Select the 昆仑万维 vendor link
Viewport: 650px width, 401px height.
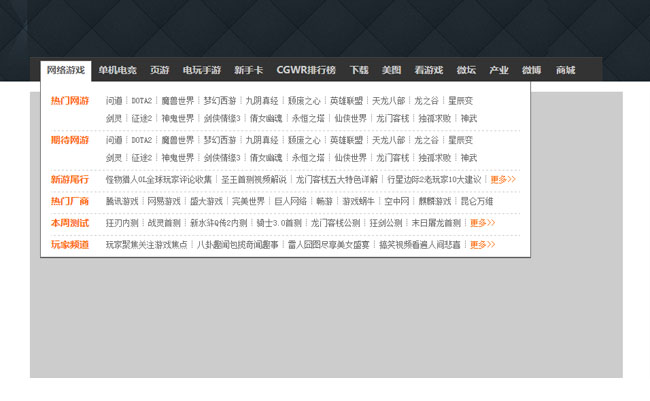(x=476, y=202)
